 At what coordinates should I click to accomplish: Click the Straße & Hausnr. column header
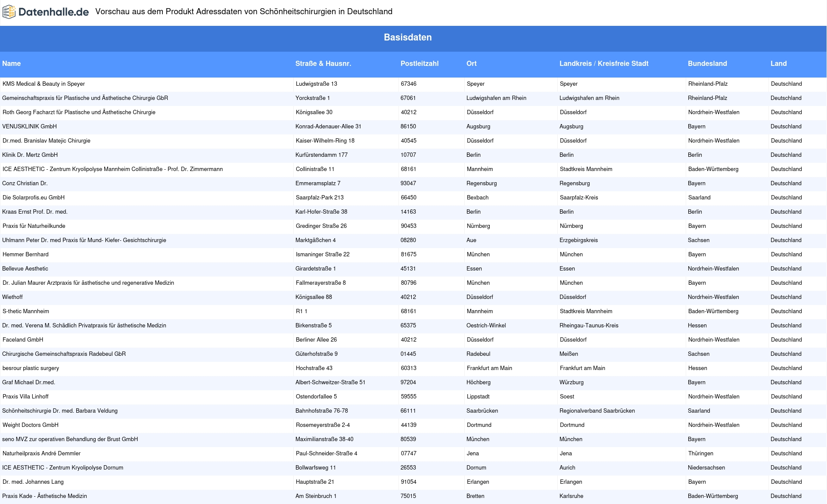click(x=323, y=64)
